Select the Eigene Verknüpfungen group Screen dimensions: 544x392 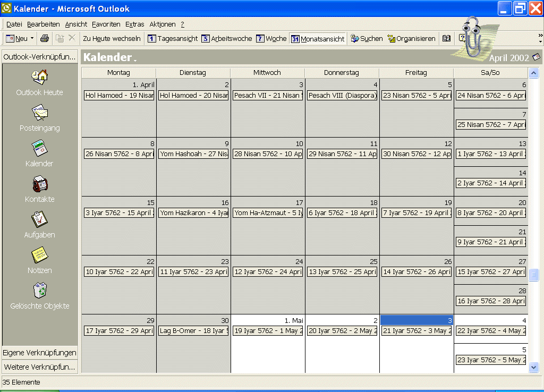(39, 353)
